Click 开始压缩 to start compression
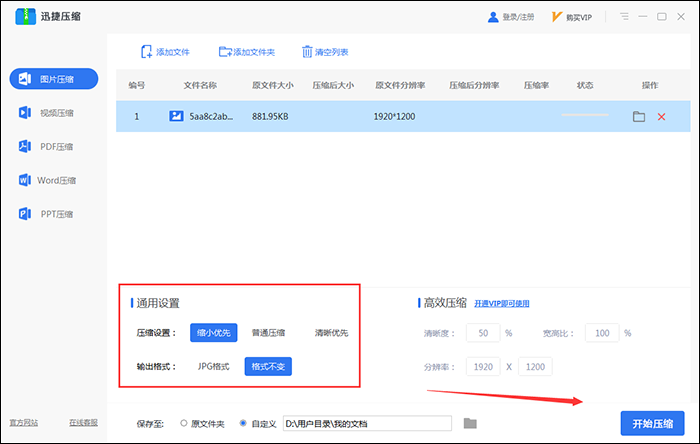This screenshot has height=444, width=700. (652, 423)
